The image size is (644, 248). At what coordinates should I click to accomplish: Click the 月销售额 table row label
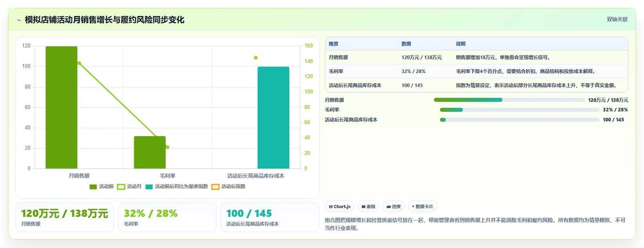click(x=338, y=58)
